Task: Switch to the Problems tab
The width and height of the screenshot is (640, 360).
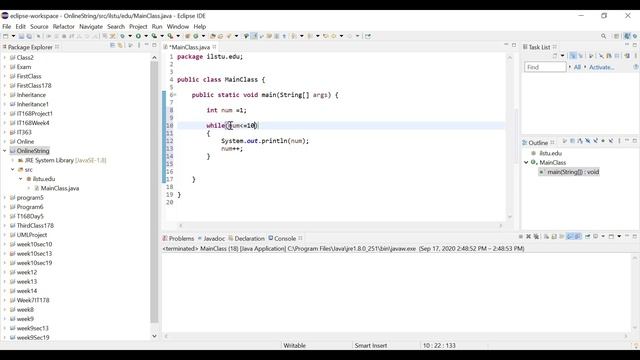Action: 178,238
